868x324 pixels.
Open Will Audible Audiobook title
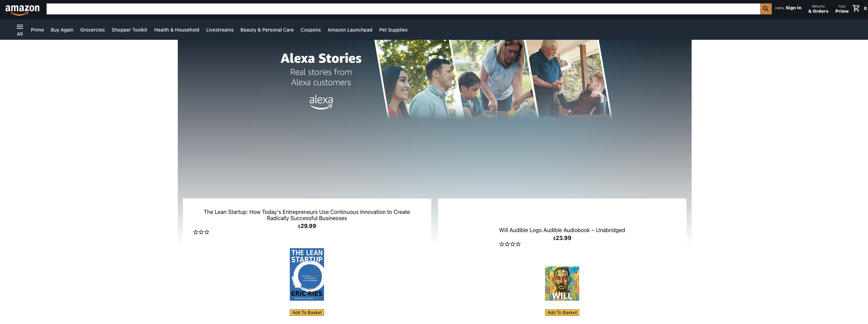[x=562, y=230]
